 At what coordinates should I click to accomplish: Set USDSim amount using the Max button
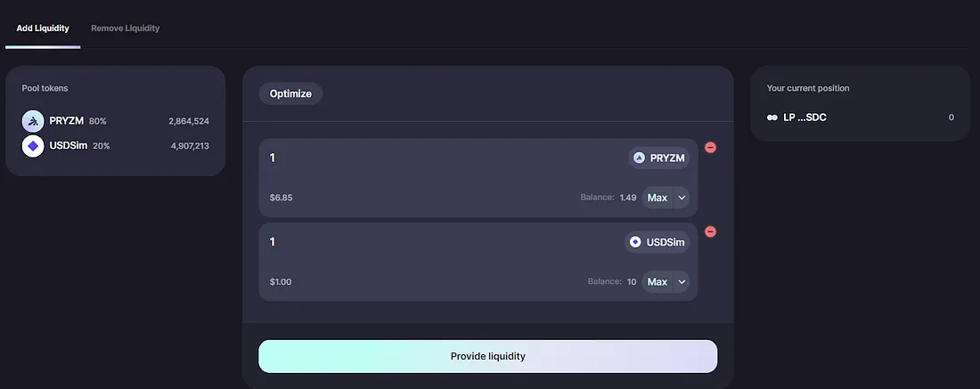coord(657,282)
